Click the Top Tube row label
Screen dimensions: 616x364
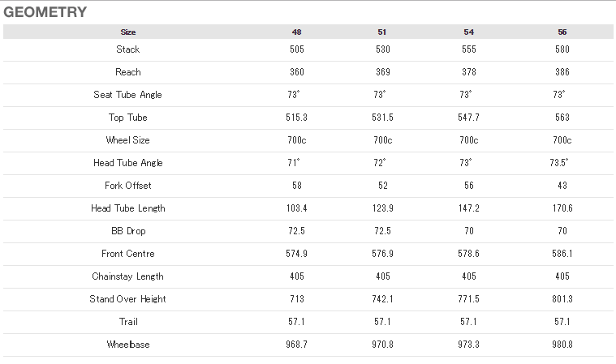[x=128, y=118]
